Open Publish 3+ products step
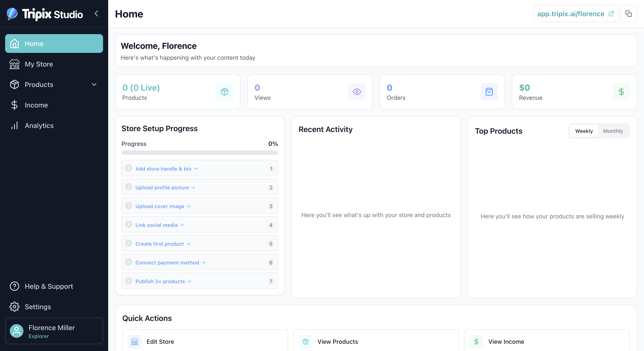This screenshot has width=644, height=351. point(200,281)
